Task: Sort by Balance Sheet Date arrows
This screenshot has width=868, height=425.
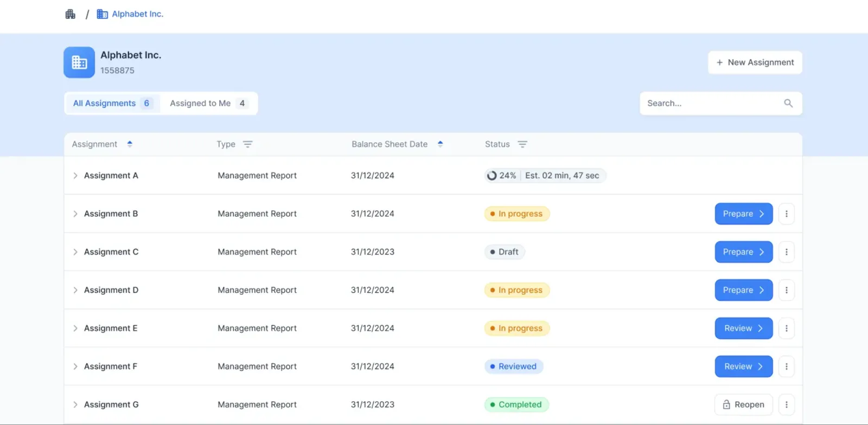Action: click(x=440, y=144)
